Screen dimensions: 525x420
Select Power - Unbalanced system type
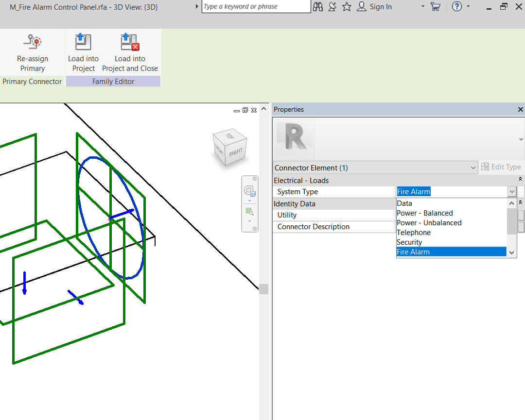pos(451,223)
